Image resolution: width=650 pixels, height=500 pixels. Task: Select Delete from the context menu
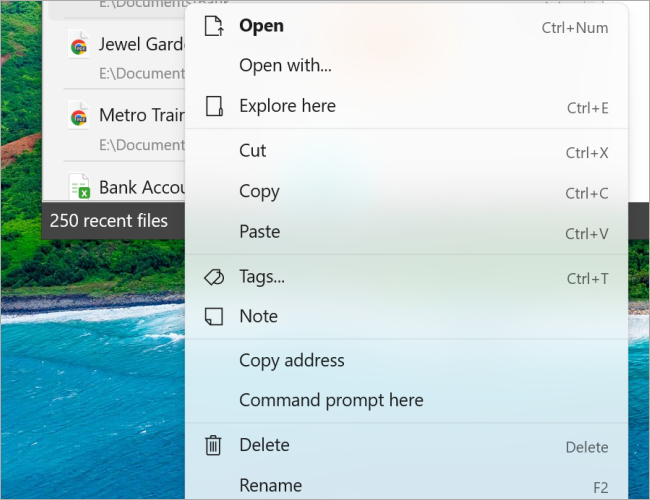pyautogui.click(x=406, y=445)
